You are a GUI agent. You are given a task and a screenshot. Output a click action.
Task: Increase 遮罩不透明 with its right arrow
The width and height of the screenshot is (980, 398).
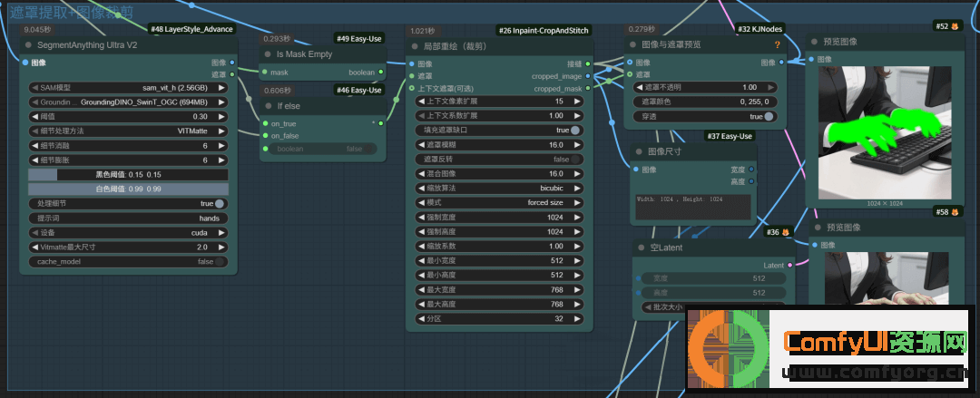coord(771,87)
